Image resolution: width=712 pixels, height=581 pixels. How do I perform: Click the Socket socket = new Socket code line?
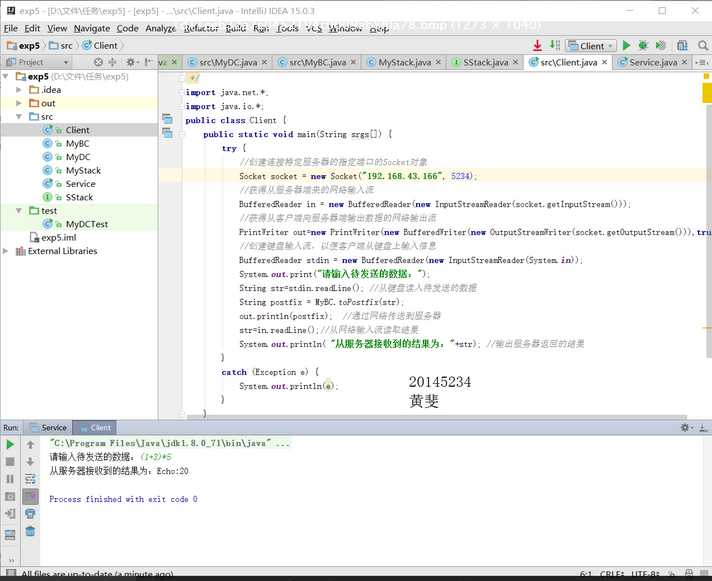coord(358,176)
